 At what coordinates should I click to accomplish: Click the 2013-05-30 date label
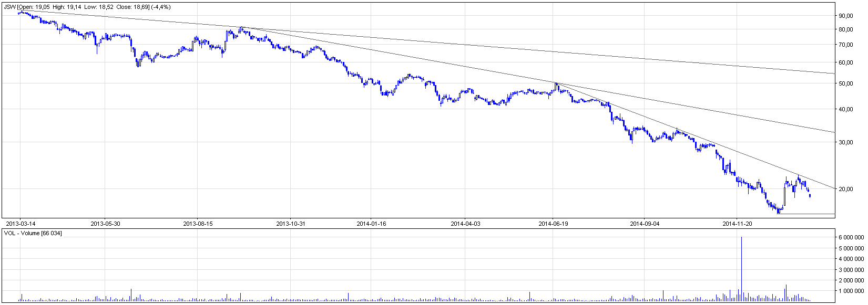click(105, 224)
